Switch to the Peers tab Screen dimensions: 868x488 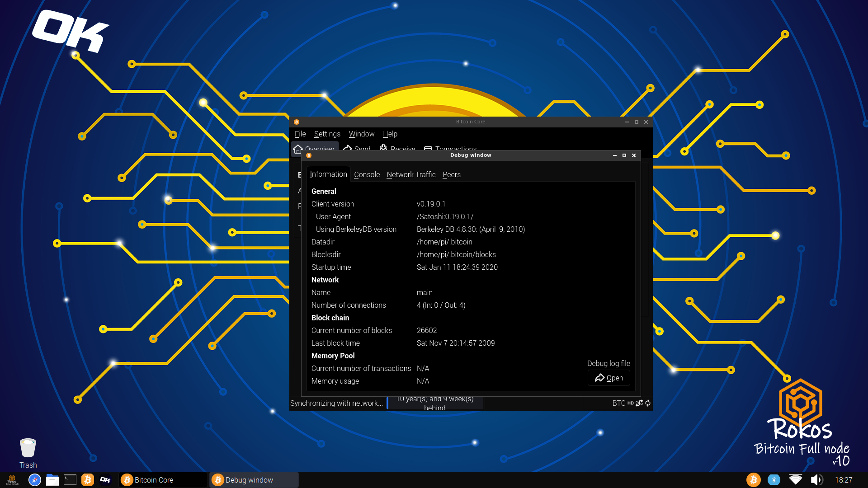pos(452,174)
